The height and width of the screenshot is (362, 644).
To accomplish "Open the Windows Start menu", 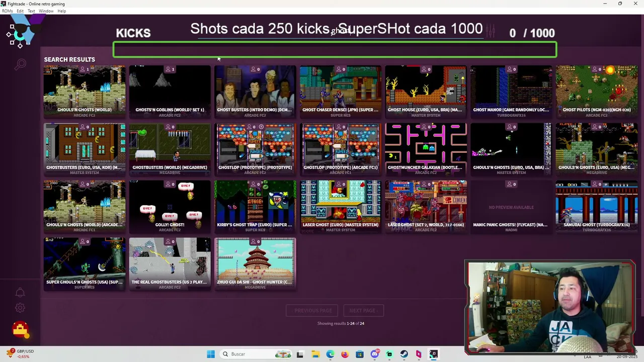I will pyautogui.click(x=211, y=354).
